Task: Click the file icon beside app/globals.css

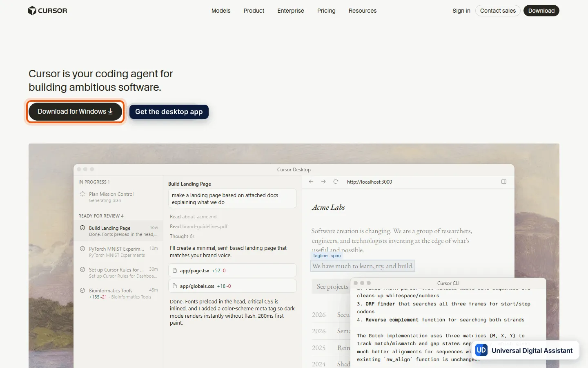Action: 175,286
